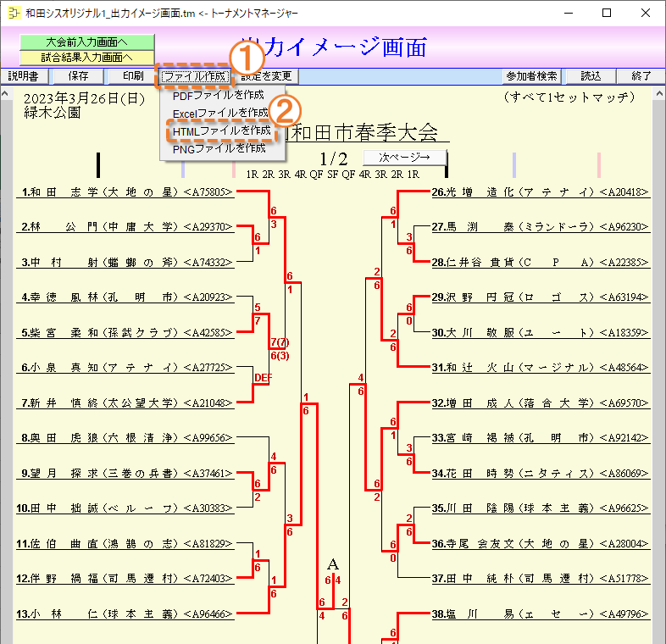Screen dimensions: 666x644
Task: Click player 2.林 公門 entry
Action: tap(126, 227)
